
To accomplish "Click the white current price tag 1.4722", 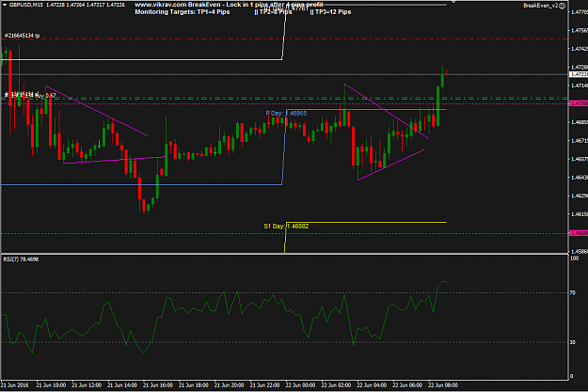I will (579, 74).
